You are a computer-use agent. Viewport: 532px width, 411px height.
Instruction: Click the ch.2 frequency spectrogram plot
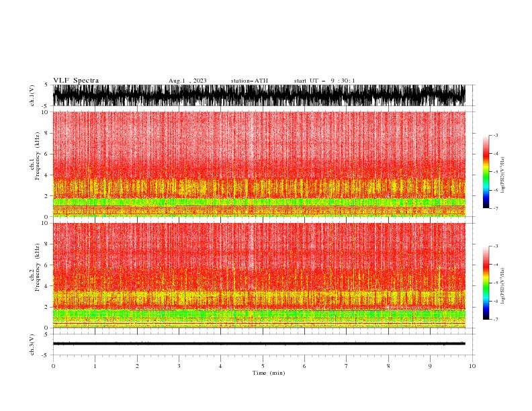pyautogui.click(x=259, y=275)
